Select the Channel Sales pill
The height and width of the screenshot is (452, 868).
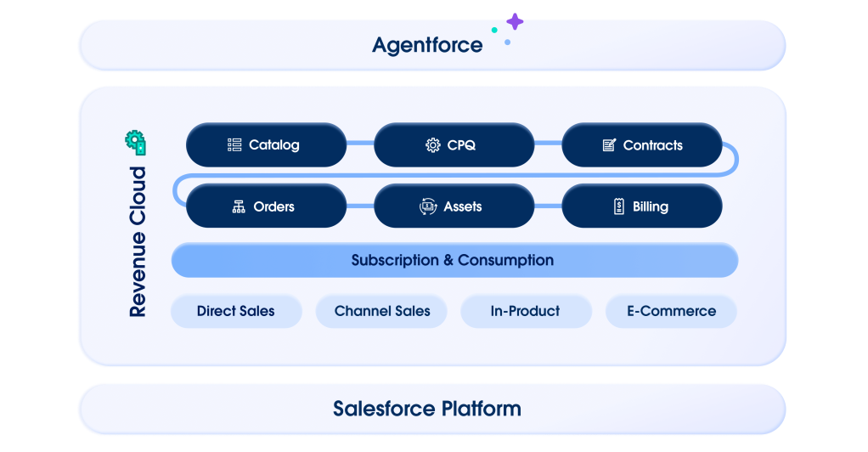point(382,311)
